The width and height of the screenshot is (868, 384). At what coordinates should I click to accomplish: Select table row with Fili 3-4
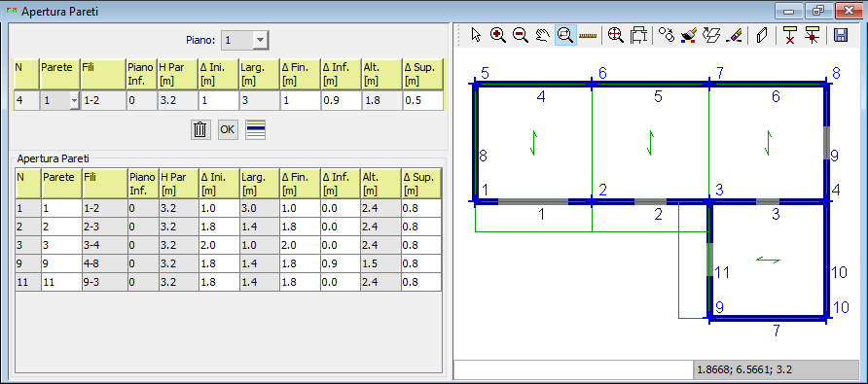228,245
